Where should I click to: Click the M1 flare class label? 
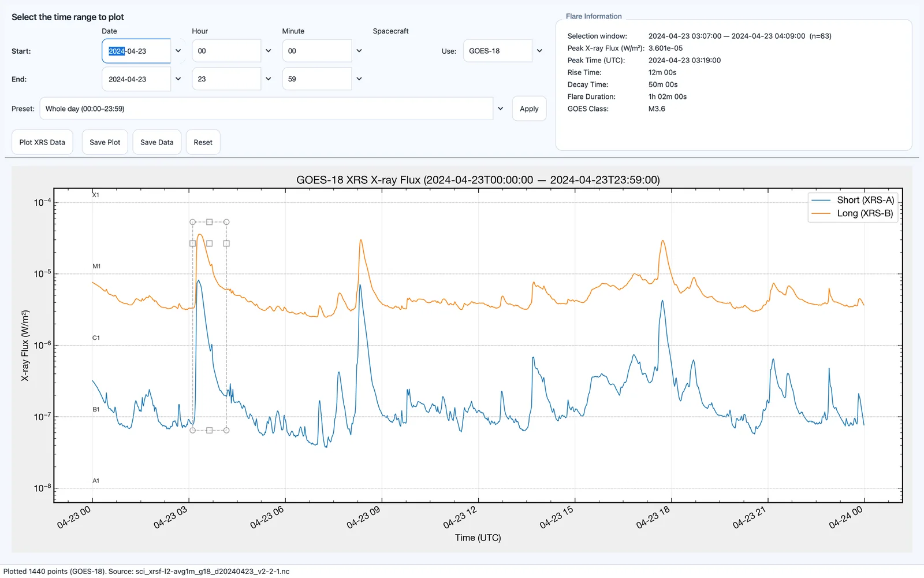(96, 266)
